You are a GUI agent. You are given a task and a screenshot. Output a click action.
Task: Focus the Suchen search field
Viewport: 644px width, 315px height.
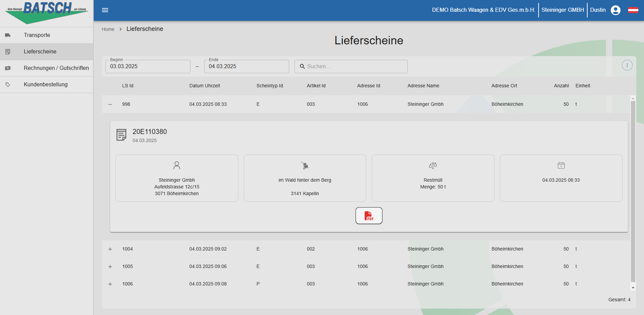pyautogui.click(x=351, y=66)
